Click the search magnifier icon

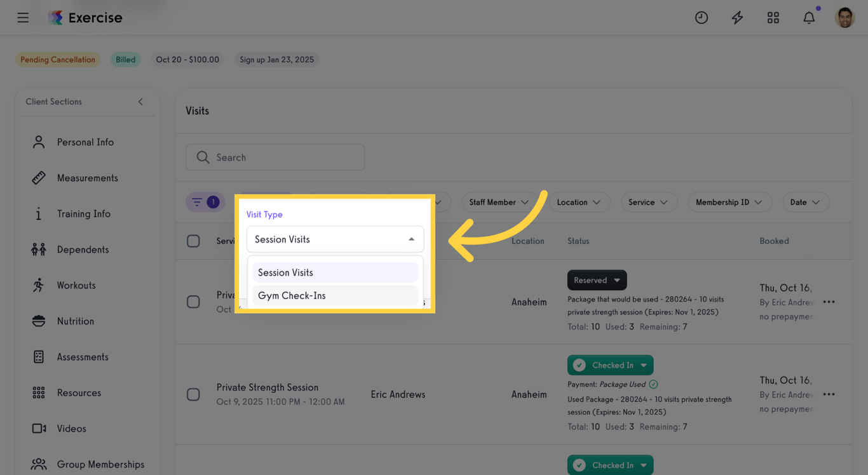point(203,157)
